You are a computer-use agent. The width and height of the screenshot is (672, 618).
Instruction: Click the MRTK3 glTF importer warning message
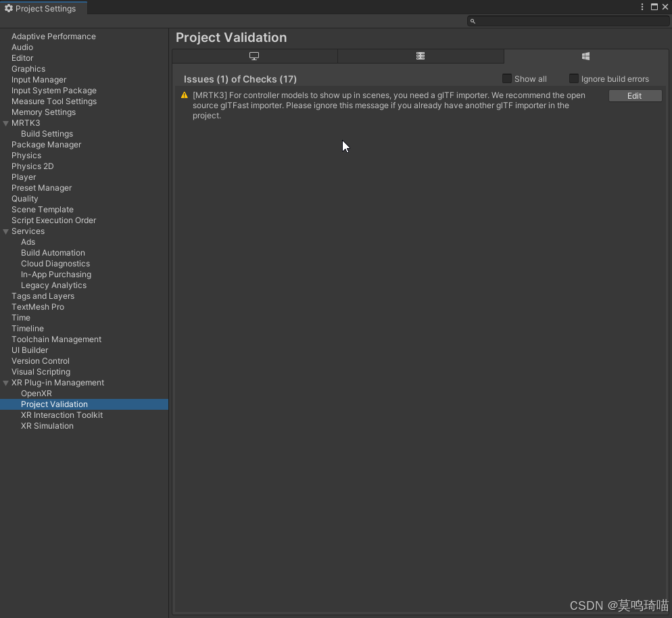(x=389, y=105)
